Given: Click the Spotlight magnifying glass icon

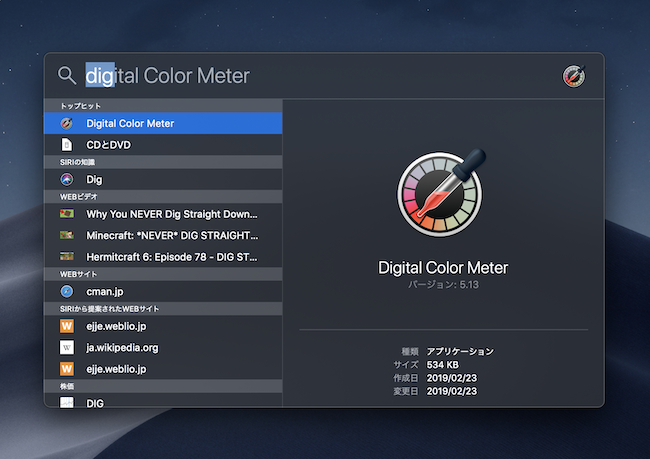Looking at the screenshot, I should point(67,75).
